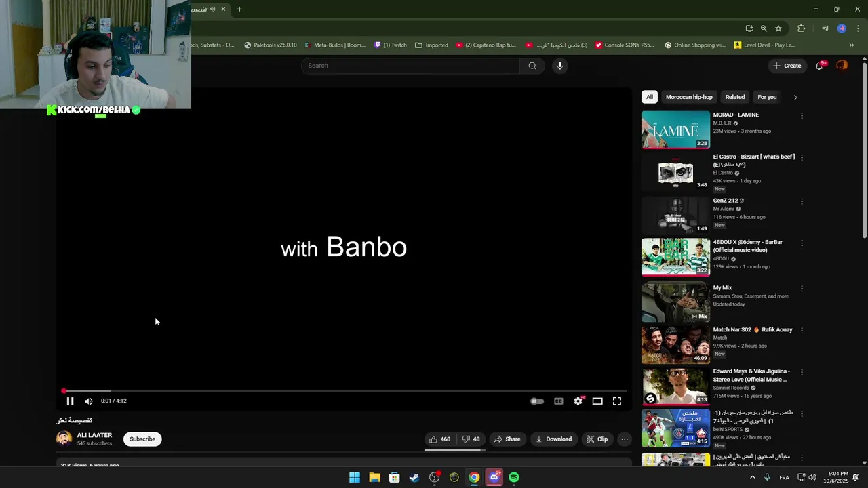Open options menu for 4BDOU BarBar video
Image resolution: width=868 pixels, height=488 pixels.
click(802, 243)
